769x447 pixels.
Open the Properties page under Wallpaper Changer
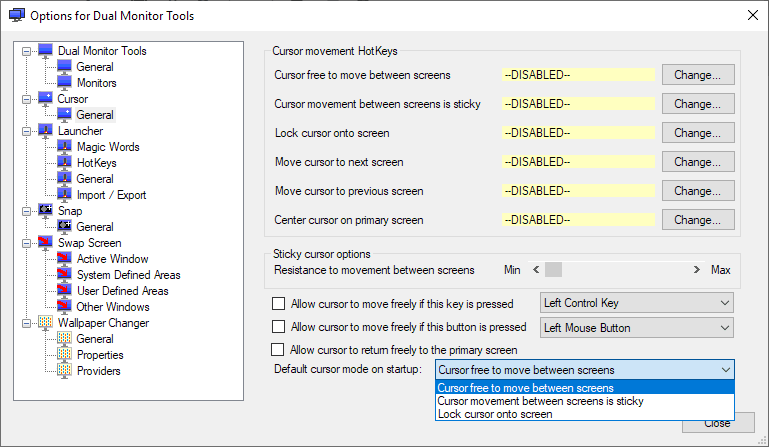coord(100,354)
